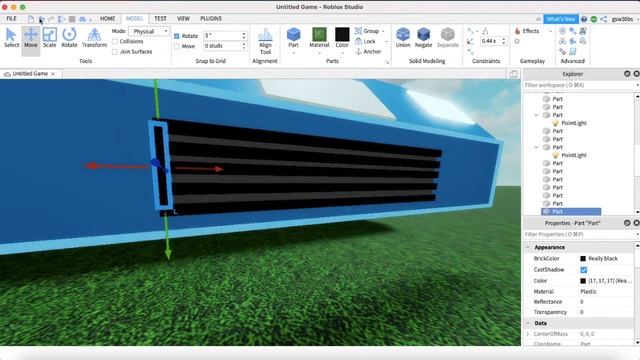This screenshot has width=640, height=360.
Task: Anchor the selected part
Action: click(x=368, y=51)
